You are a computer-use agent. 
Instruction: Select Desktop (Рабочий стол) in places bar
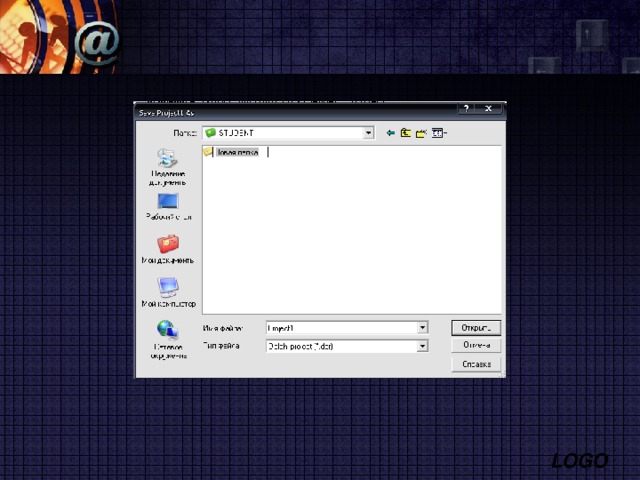168,206
